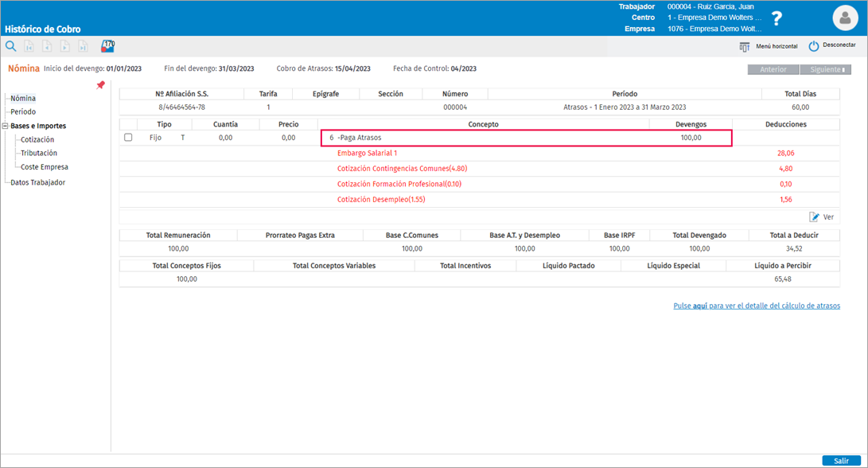Click the Ver edit pencil icon

(x=814, y=217)
